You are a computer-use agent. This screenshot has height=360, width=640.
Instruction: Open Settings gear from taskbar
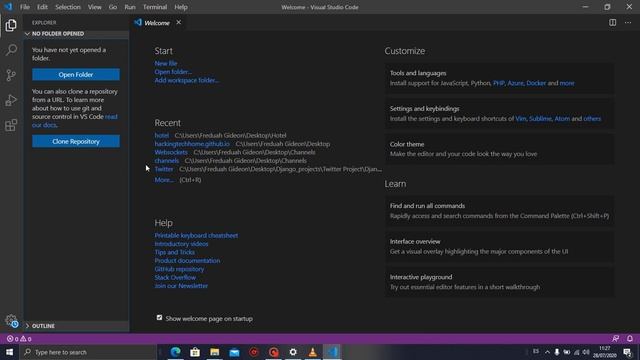293,352
